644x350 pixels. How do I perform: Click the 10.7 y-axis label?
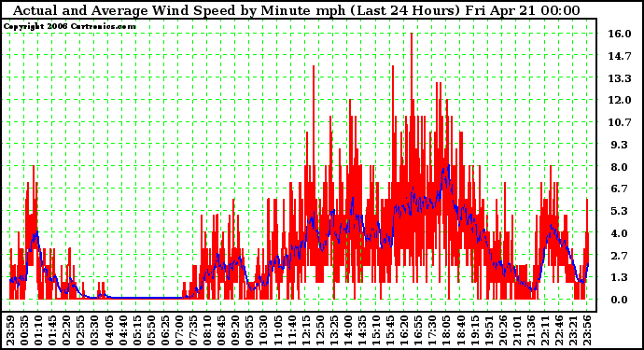(x=620, y=122)
